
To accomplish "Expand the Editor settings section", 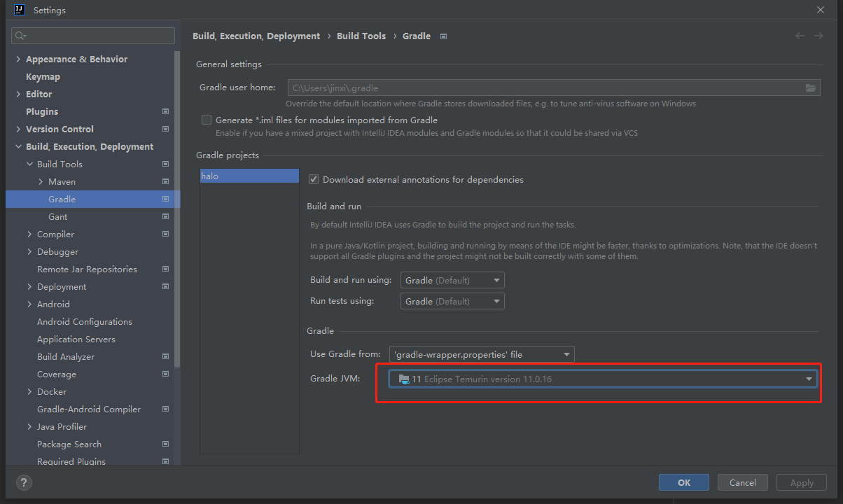I will [18, 94].
